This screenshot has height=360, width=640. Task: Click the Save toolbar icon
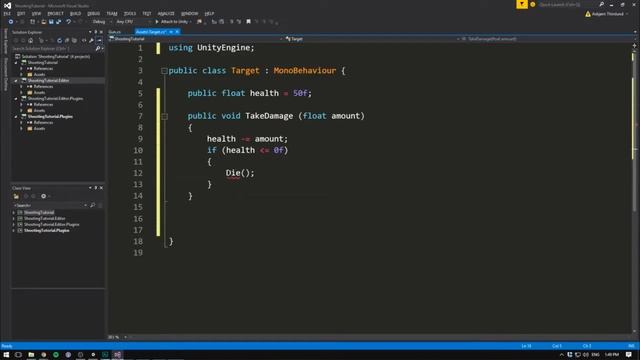tap(51, 22)
